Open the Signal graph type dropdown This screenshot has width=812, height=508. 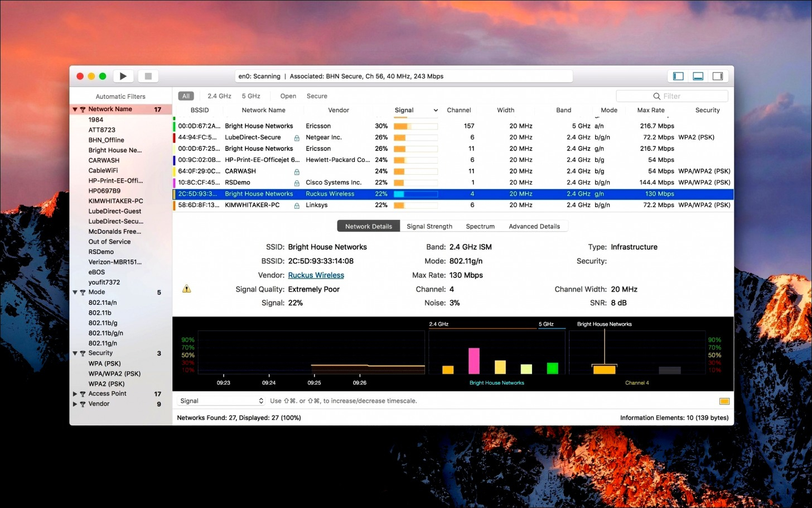[221, 401]
